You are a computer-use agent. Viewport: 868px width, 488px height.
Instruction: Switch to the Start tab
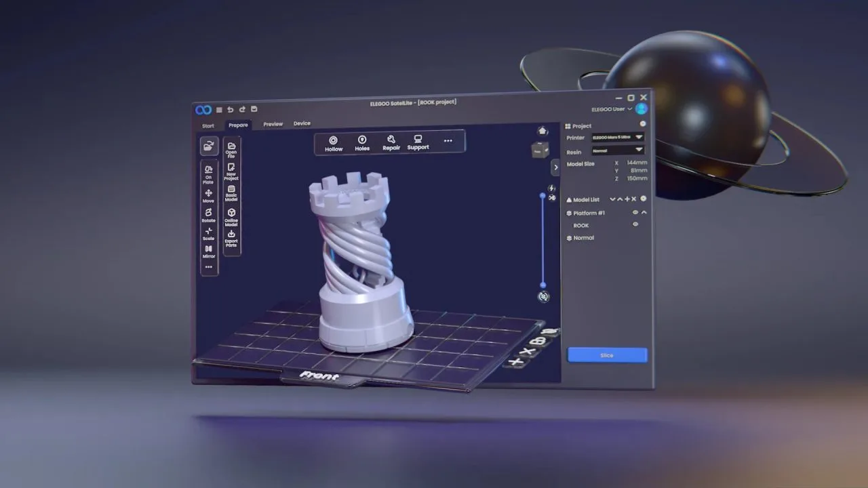(208, 126)
